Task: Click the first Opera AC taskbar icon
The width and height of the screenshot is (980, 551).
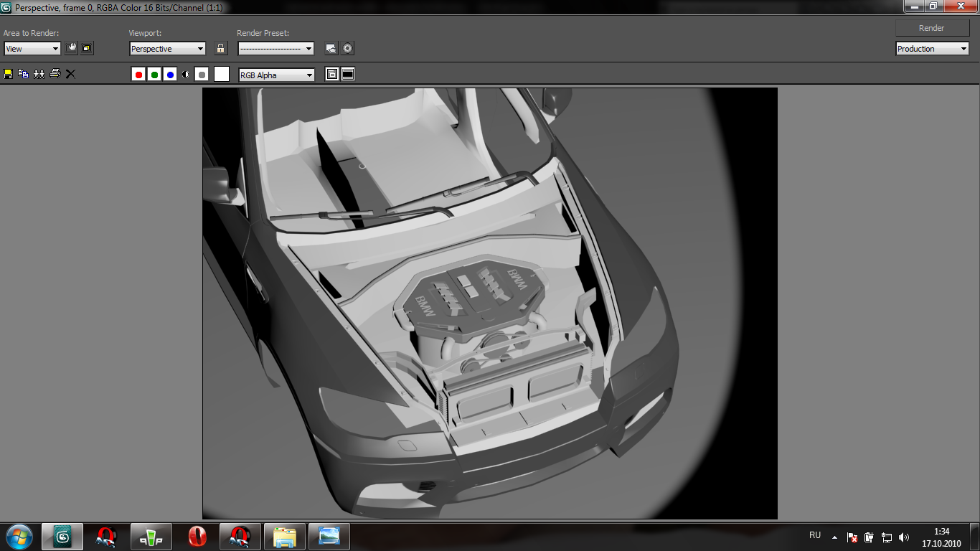Action: coord(107,537)
